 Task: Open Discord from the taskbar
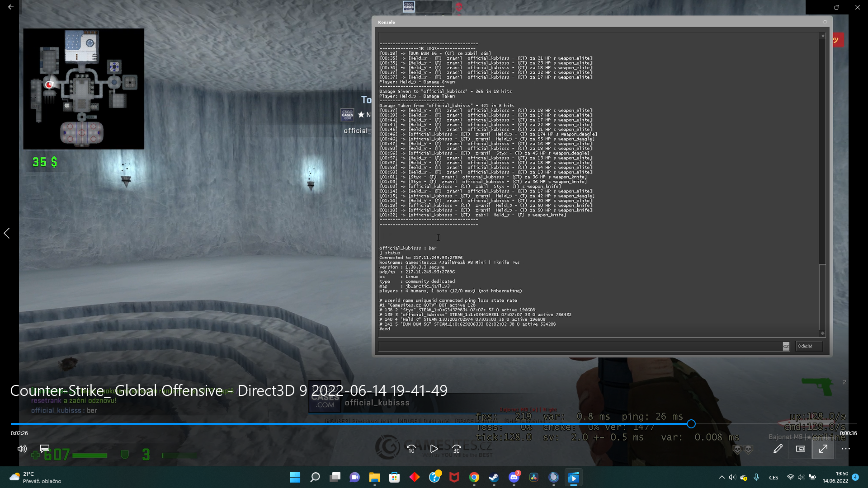[x=514, y=477]
